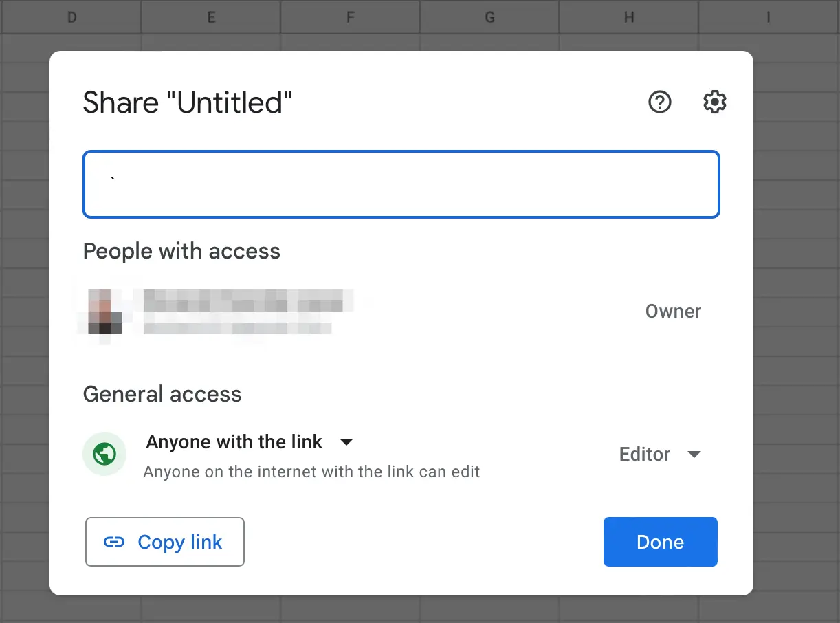
Task: Open the help question mark icon
Action: (660, 102)
